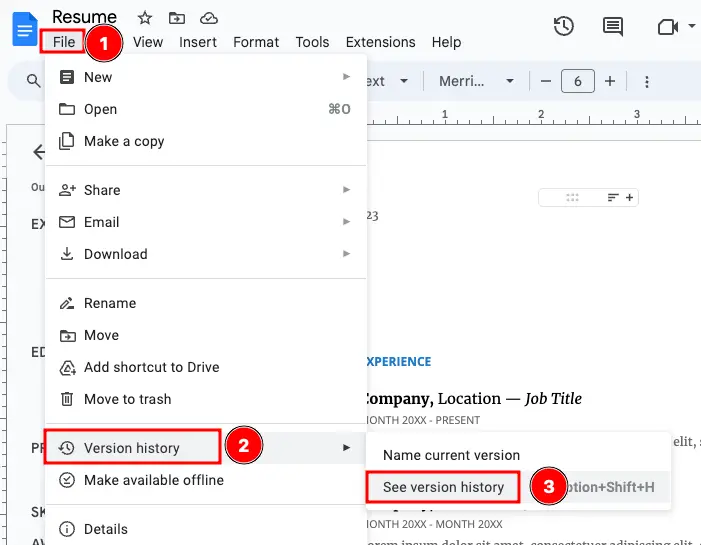Open the Format menu
This screenshot has width=701, height=545.
point(256,42)
